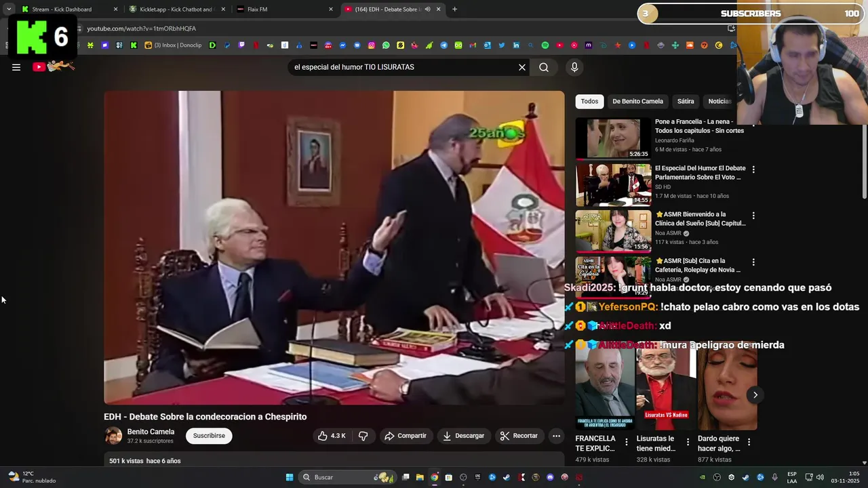The image size is (868, 488).
Task: Open the LinkedIn bookmark icon
Action: click(516, 45)
